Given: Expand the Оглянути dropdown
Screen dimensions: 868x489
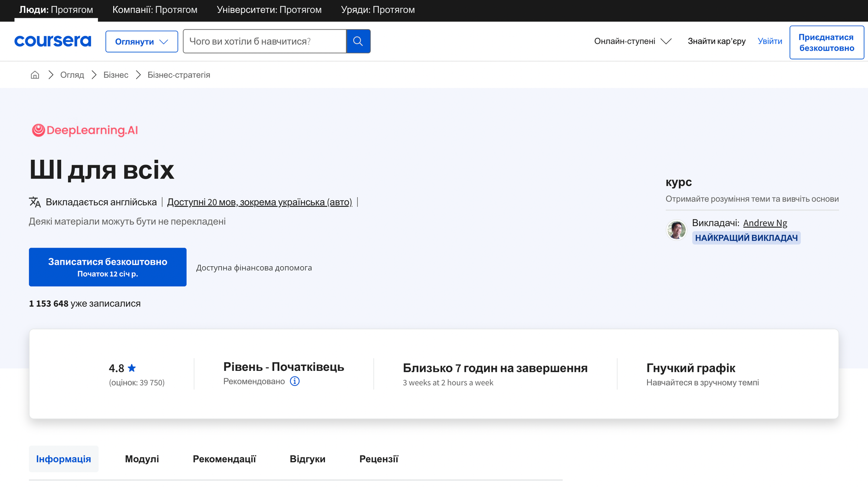Looking at the screenshot, I should pos(141,42).
